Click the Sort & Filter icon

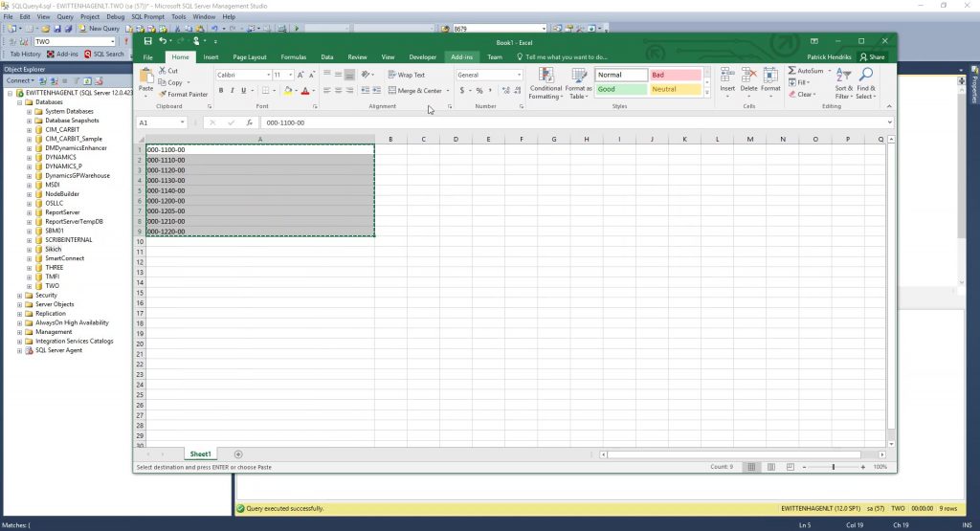843,83
